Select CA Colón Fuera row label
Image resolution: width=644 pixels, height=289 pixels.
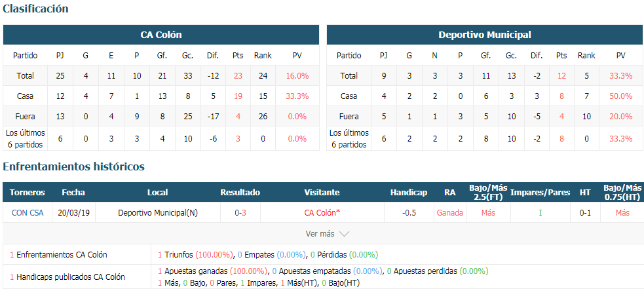click(25, 117)
